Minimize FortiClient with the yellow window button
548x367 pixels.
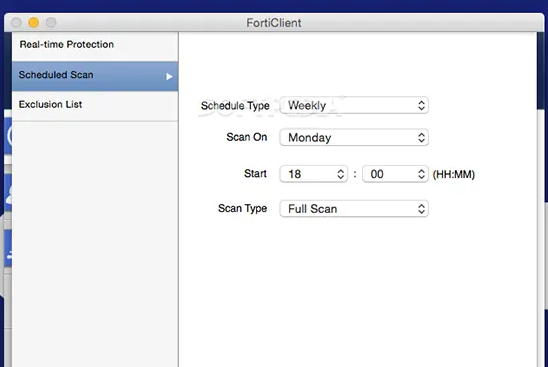(34, 22)
